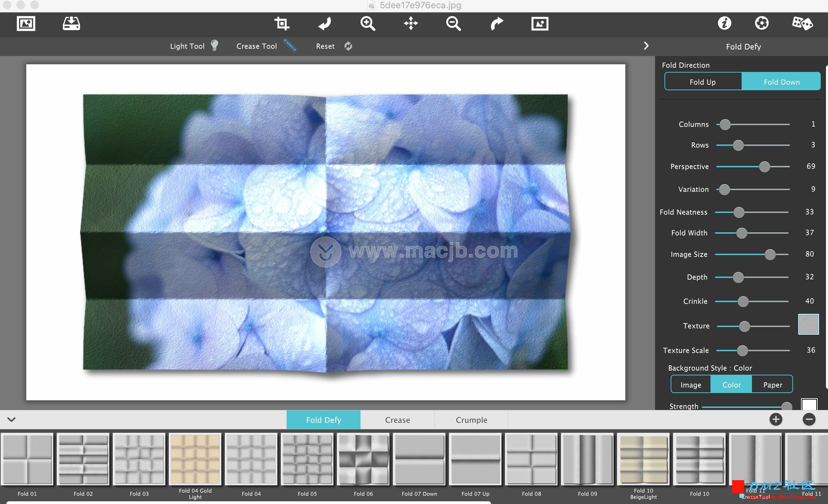Click the Image Size value 80

(x=809, y=254)
